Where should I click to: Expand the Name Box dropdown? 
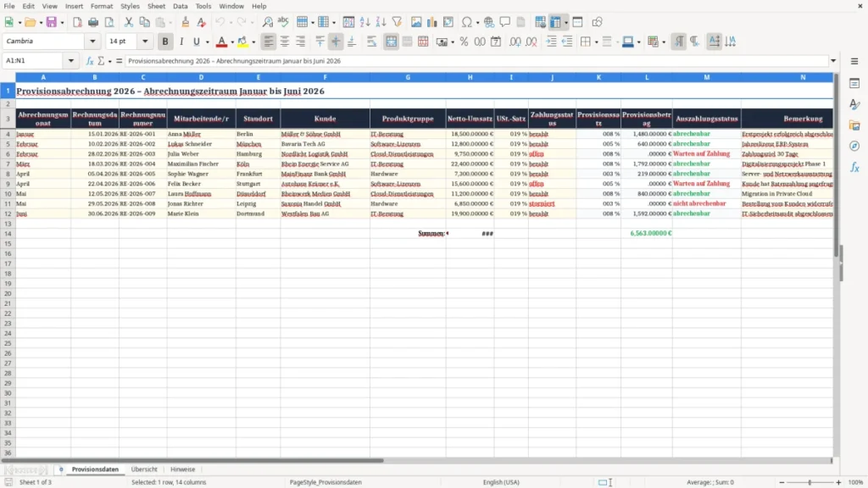(71, 61)
